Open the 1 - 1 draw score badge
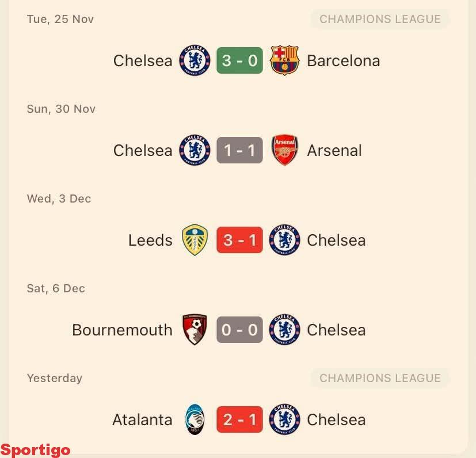The image size is (476, 458). click(239, 150)
